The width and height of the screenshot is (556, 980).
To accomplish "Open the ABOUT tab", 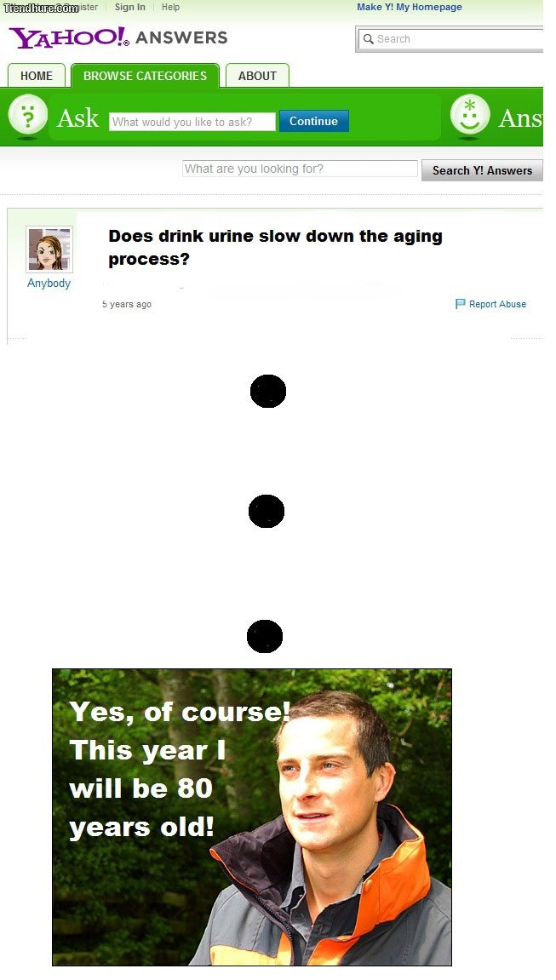I will tap(257, 76).
